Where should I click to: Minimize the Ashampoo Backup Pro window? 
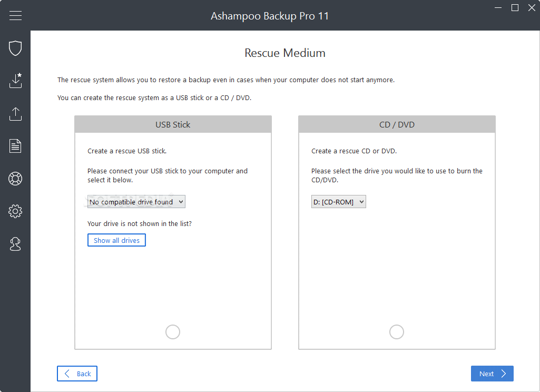[x=498, y=7]
